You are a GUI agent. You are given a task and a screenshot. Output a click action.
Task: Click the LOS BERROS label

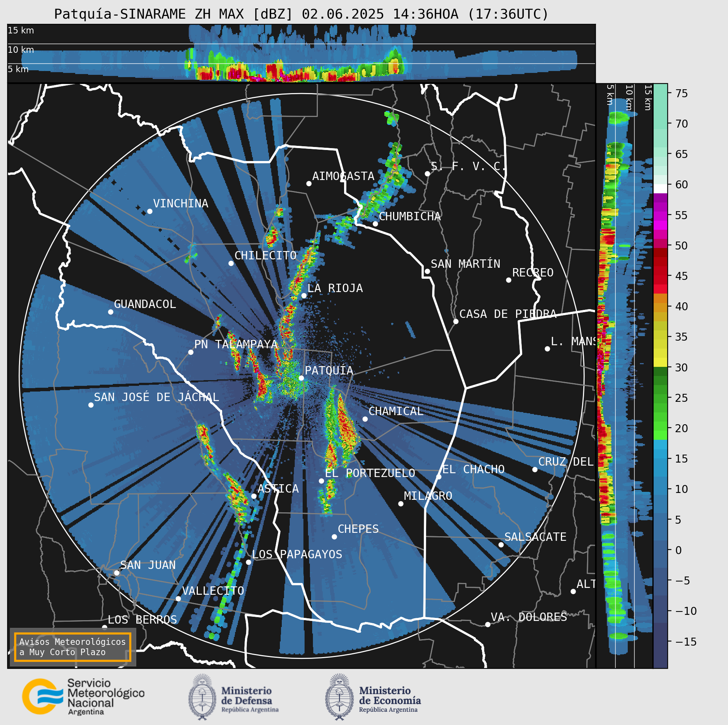coord(142,620)
